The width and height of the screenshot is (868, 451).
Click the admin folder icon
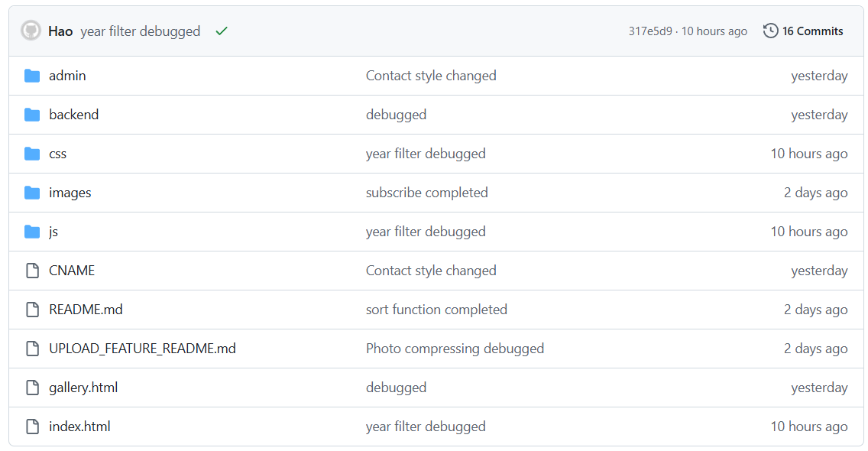[32, 76]
